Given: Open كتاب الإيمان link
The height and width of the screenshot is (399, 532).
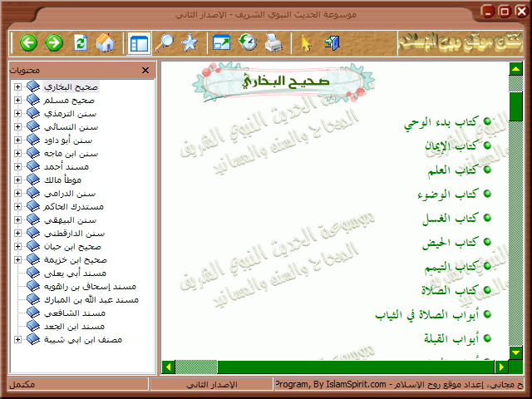Looking at the screenshot, I should 451,146.
